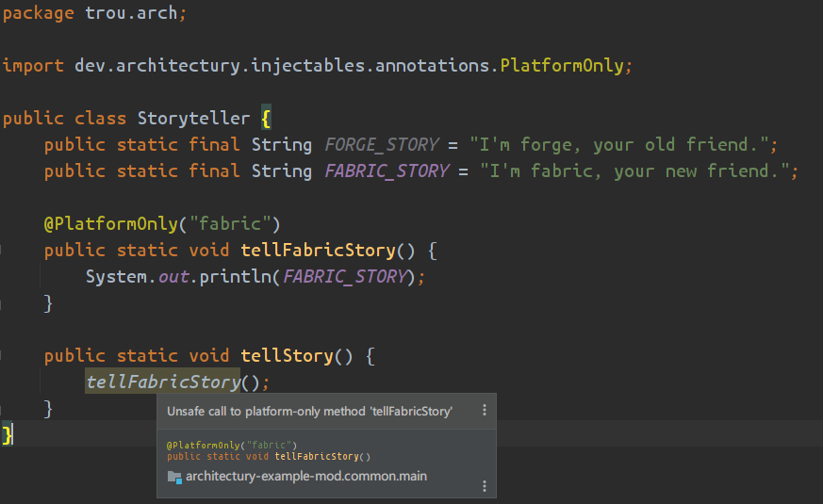Click the tellStory method name in declaration

(x=286, y=356)
